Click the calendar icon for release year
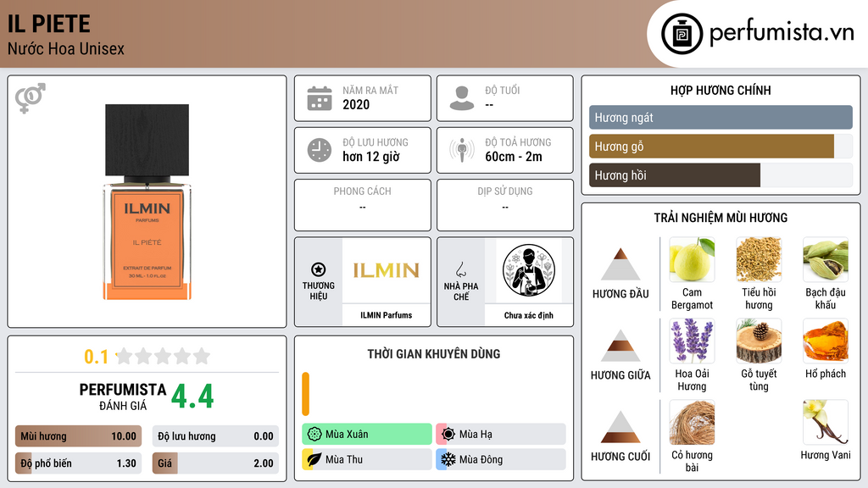Viewport: 868px width, 488px height. pos(320,98)
